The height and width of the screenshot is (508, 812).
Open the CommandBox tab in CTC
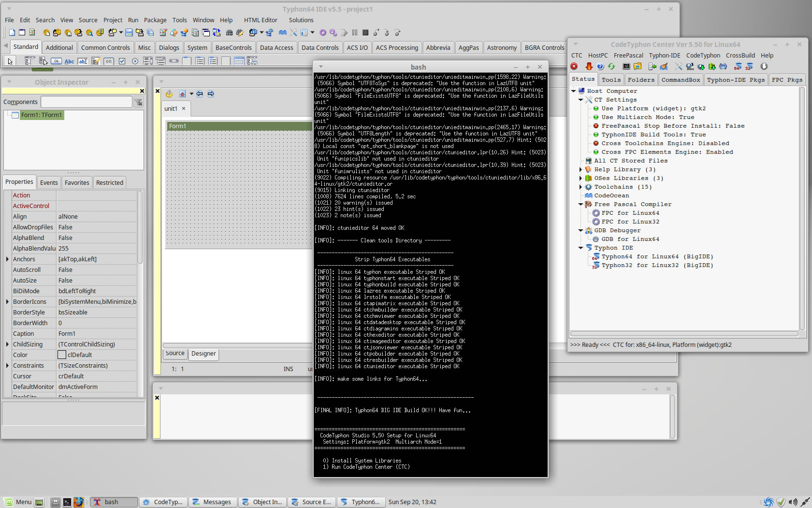(681, 80)
